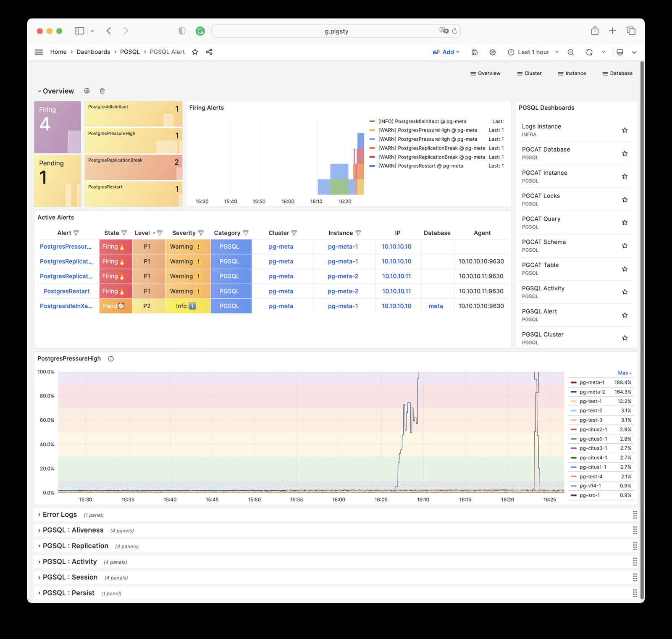Mark PGCAT Database dashboard as favorite
Viewport: 672px width, 639px height.
coord(625,153)
